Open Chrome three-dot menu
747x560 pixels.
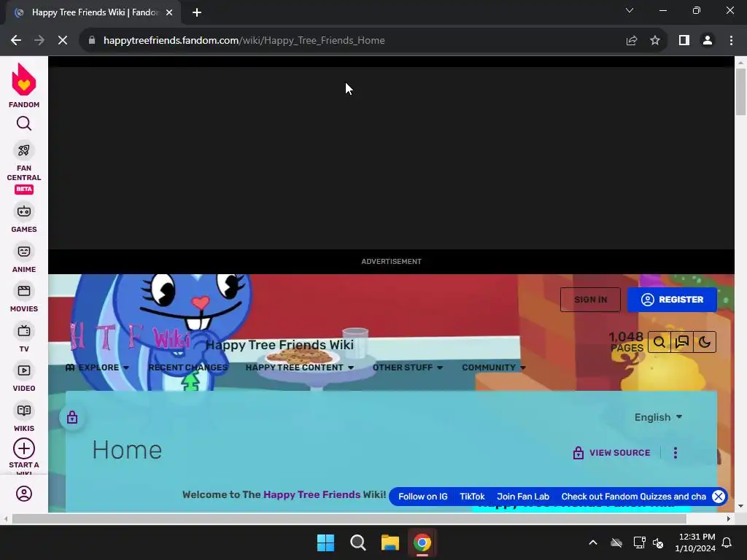pos(731,41)
